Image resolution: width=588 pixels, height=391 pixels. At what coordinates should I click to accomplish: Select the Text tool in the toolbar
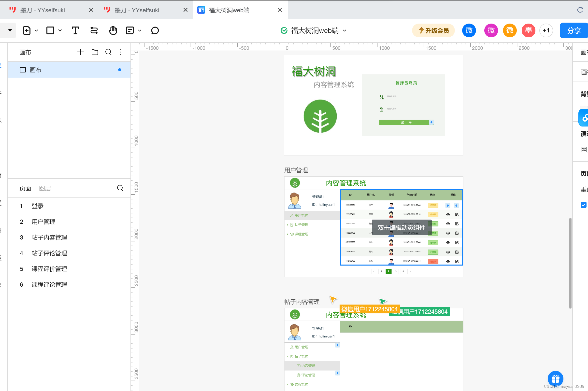[75, 30]
